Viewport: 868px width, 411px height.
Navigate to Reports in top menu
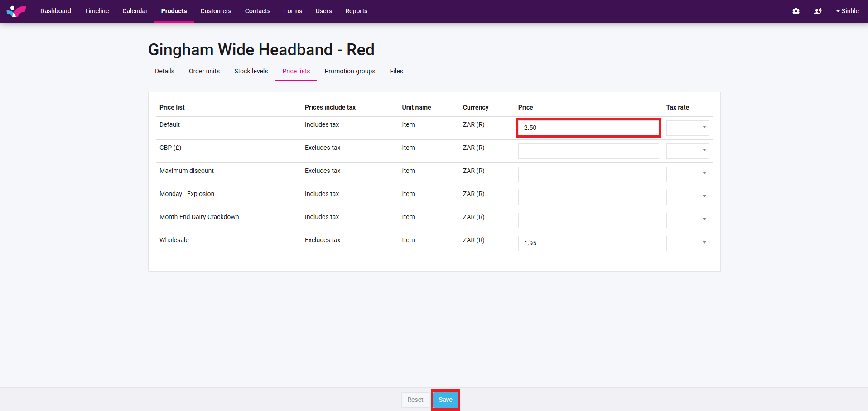pyautogui.click(x=356, y=11)
